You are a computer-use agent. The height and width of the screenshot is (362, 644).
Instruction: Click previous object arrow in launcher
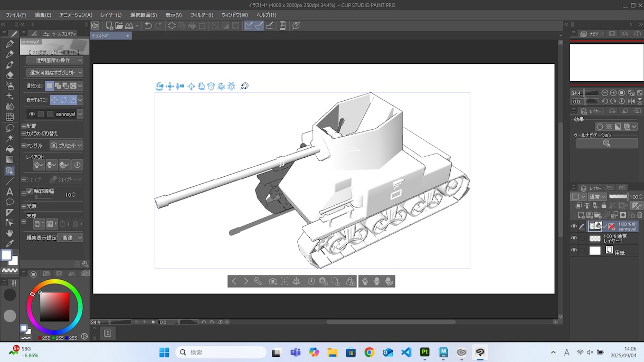(234, 281)
